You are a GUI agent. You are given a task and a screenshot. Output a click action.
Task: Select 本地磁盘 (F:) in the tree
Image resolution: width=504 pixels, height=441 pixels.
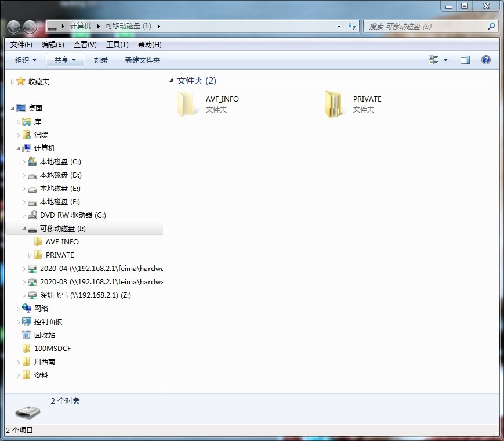60,202
